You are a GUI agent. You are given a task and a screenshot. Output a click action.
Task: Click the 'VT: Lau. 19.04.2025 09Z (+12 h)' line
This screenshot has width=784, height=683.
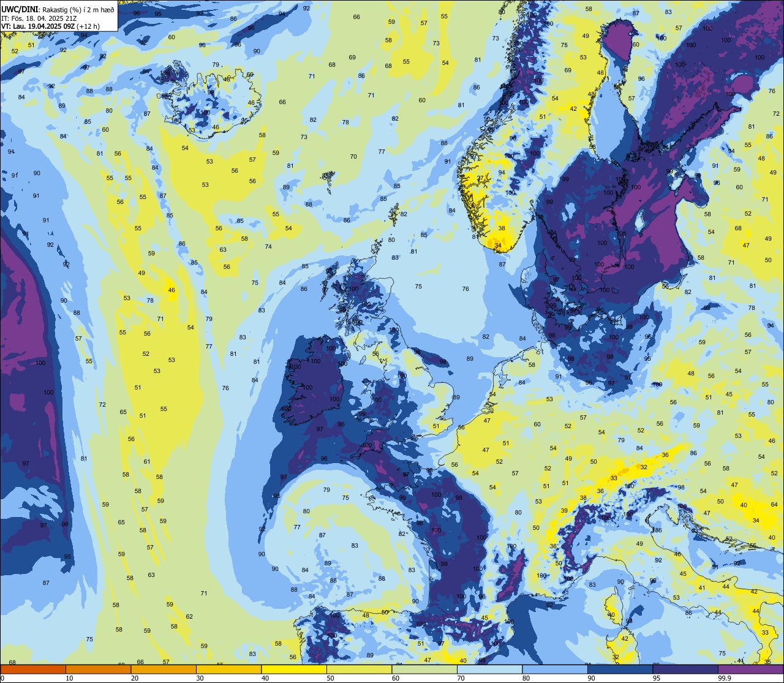tap(50, 26)
